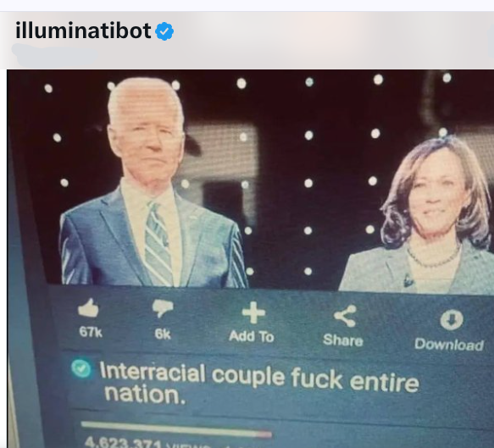Click the thumbs down dislike icon
494x448 pixels.
(163, 308)
